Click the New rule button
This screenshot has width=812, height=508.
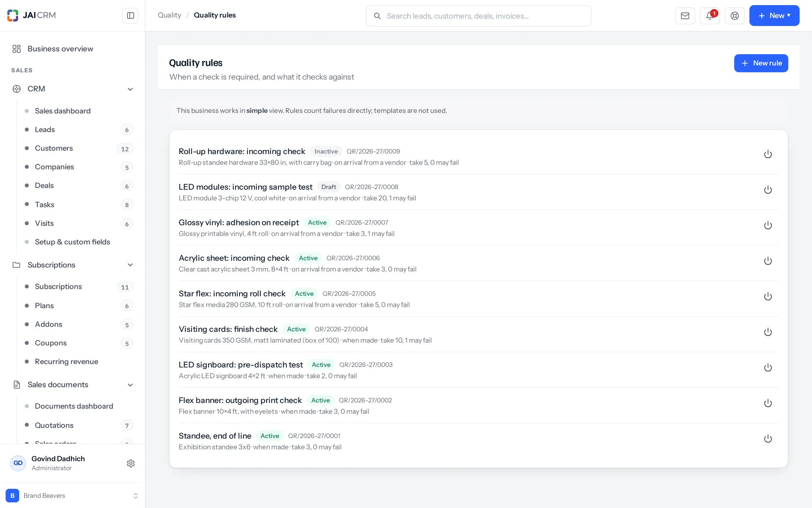761,63
